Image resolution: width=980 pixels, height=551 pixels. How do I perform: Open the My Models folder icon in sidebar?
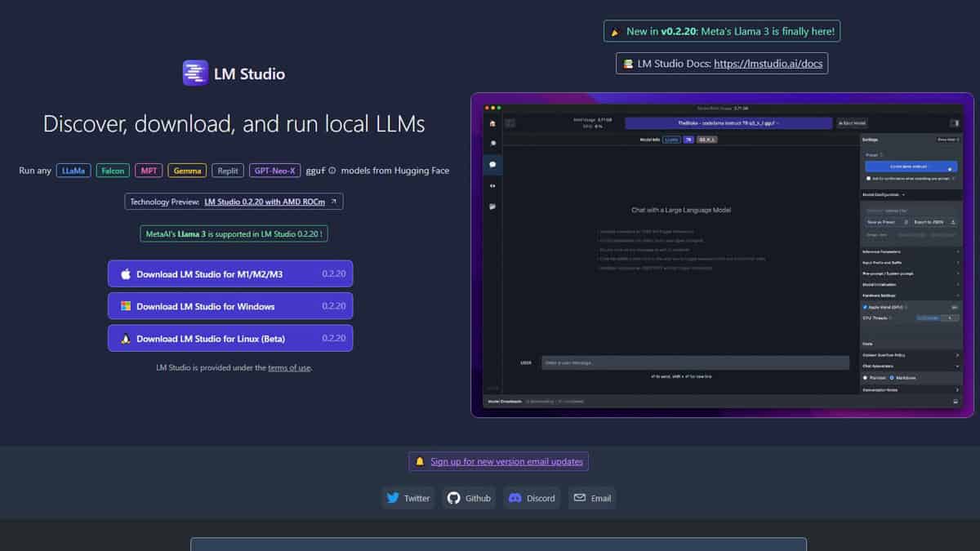[x=492, y=206]
